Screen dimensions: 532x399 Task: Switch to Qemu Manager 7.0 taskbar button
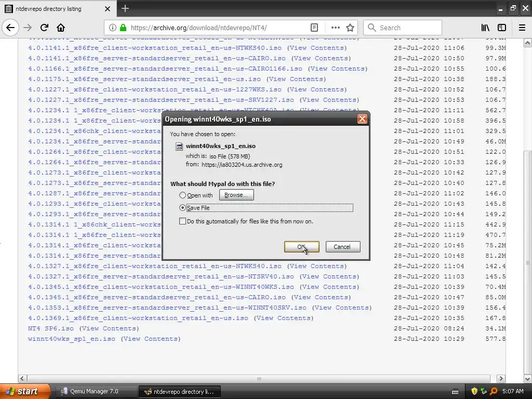(x=96, y=391)
